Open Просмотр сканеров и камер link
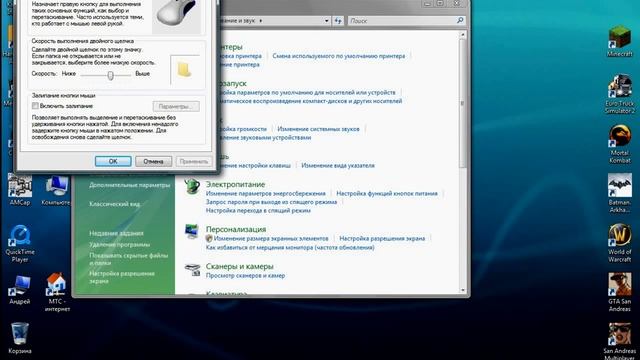Image resolution: width=640 pixels, height=360 pixels. click(245, 276)
